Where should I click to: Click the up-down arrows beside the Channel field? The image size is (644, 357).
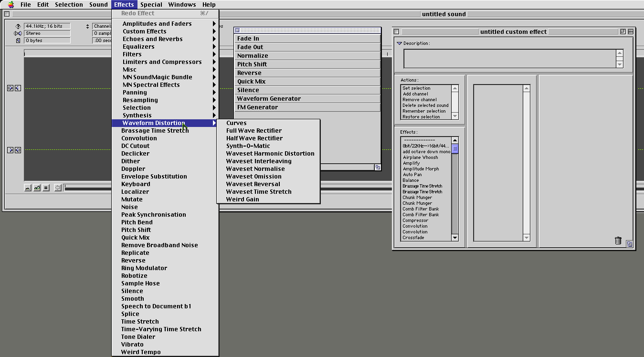87,27
